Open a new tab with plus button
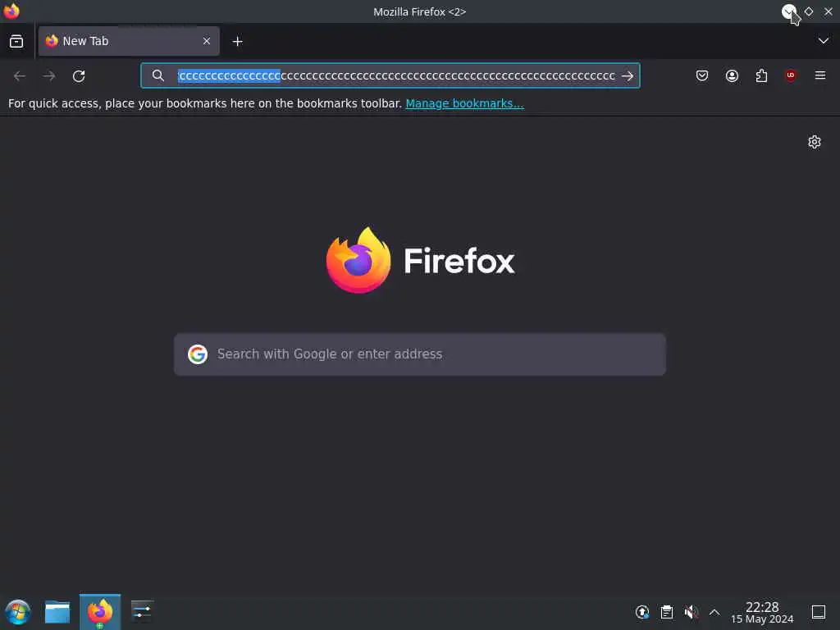The image size is (840, 630). pyautogui.click(x=237, y=41)
